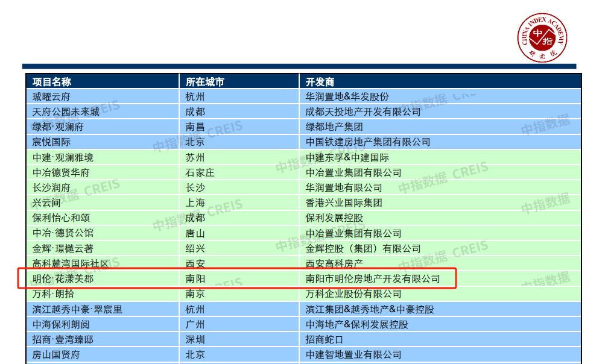Click 成都 in the 保利怡心和颂 row

pyautogui.click(x=195, y=218)
